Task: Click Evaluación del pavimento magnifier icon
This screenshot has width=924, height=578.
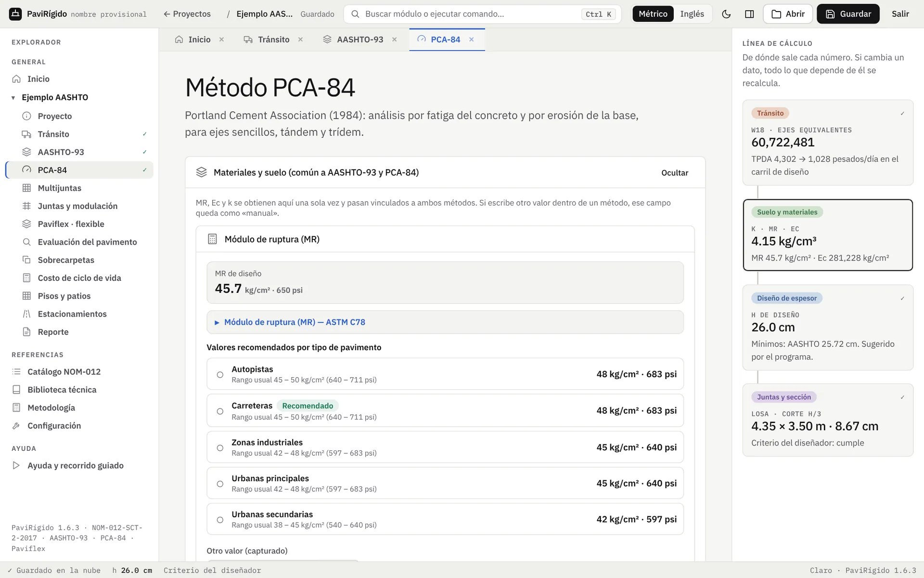Action: [x=26, y=242]
